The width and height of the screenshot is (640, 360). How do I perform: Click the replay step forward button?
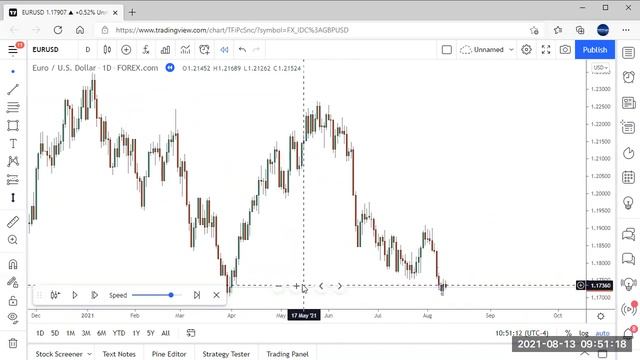(x=94, y=295)
